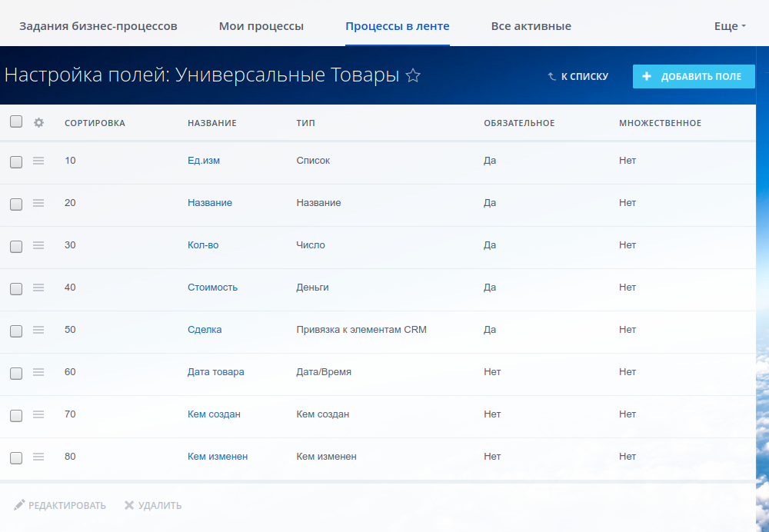Switch to the Мои процессы tab

(261, 26)
